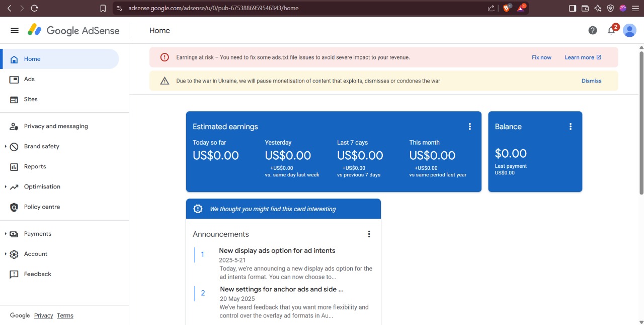Screen dimensions: 644x325
Task: Open the hamburger main menu
Action: 15,30
